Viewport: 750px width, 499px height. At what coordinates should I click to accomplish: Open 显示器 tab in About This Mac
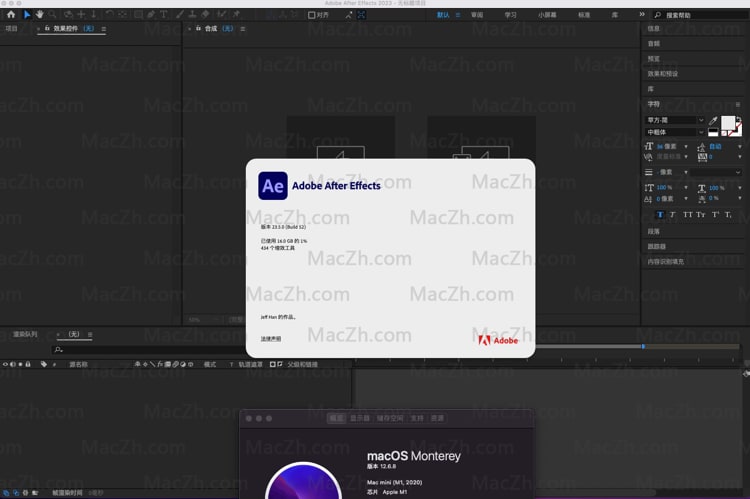(x=360, y=418)
